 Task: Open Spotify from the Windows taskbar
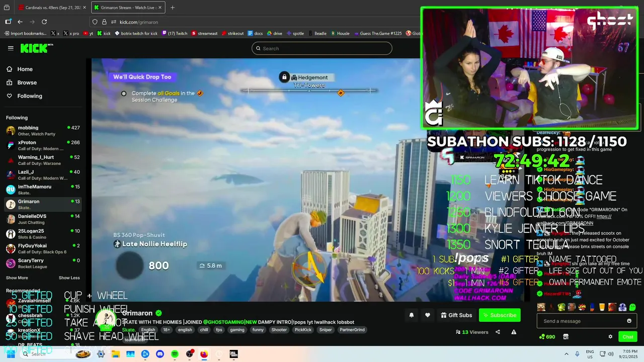[x=175, y=354]
